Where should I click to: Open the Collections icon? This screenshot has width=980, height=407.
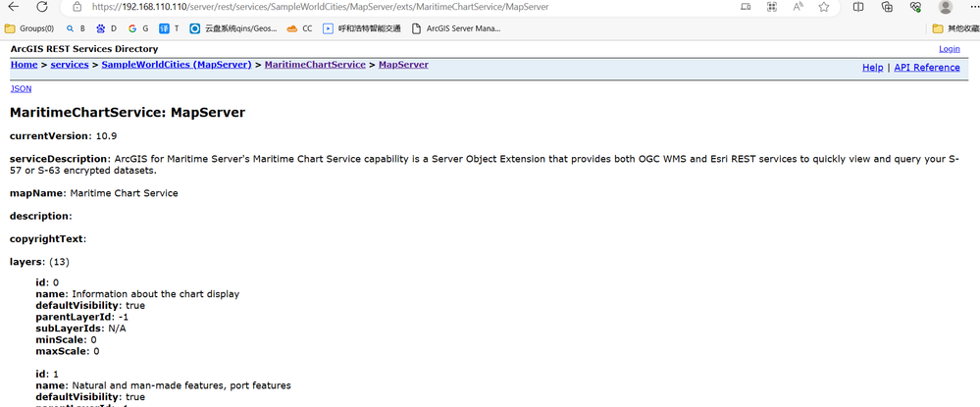click(x=887, y=7)
